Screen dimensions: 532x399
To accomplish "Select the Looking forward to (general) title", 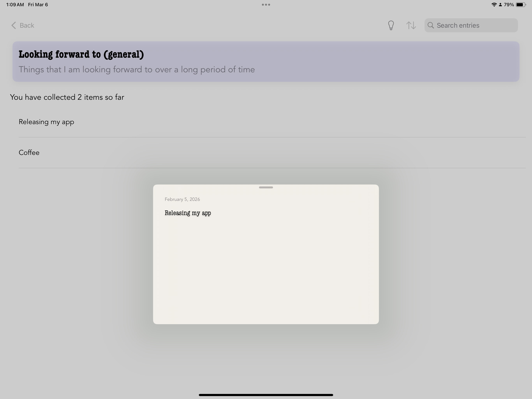I will click(81, 54).
